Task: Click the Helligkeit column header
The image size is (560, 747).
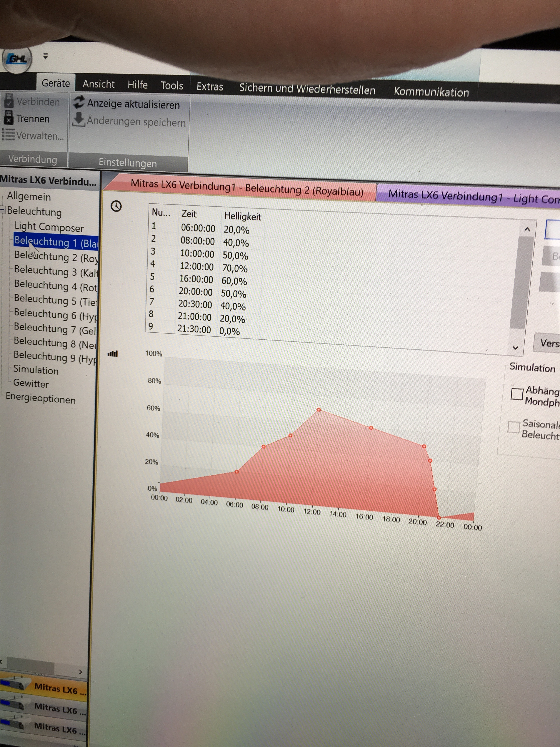Action: (243, 216)
